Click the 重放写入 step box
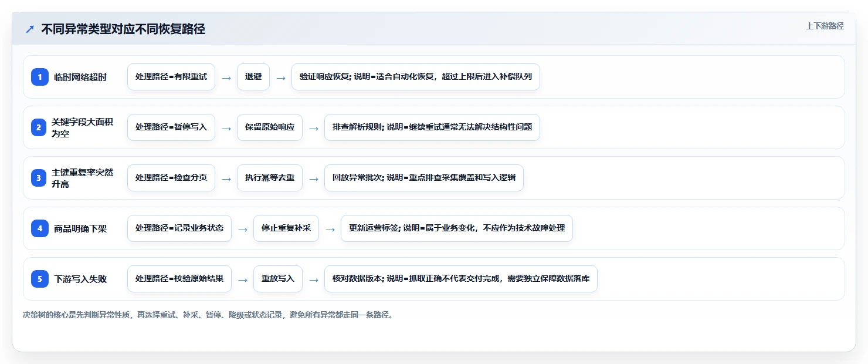Viewport: 868px width, 364px height. coord(278,279)
